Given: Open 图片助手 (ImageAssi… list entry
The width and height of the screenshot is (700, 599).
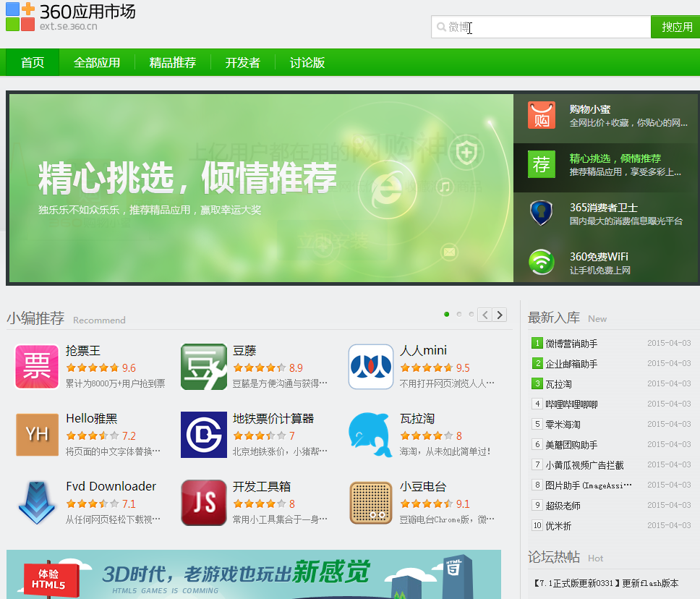Looking at the screenshot, I should pyautogui.click(x=589, y=485).
